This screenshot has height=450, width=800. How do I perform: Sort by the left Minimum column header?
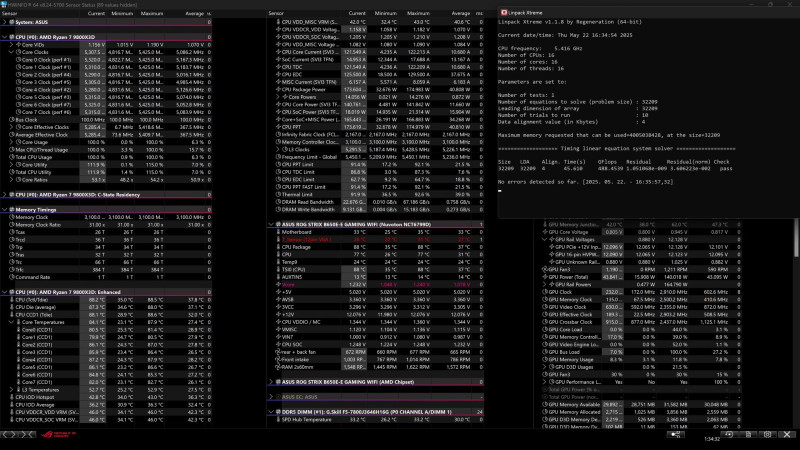[122, 14]
